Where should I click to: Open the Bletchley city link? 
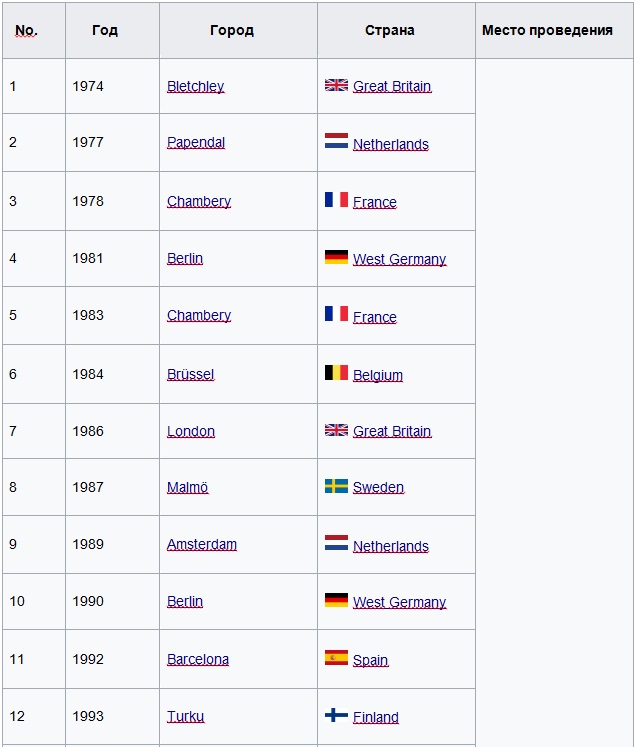pyautogui.click(x=195, y=86)
